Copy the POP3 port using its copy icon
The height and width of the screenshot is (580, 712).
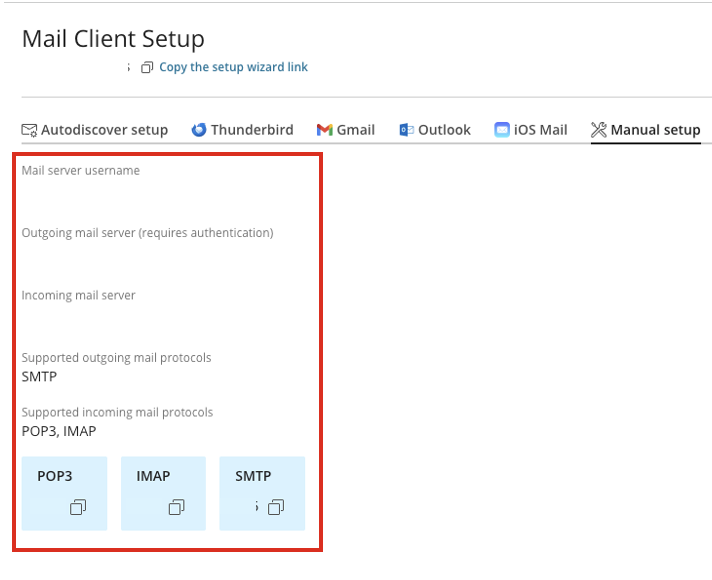tap(78, 508)
